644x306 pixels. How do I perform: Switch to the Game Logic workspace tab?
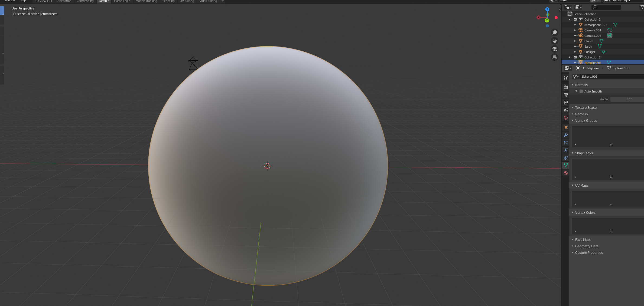[122, 1]
